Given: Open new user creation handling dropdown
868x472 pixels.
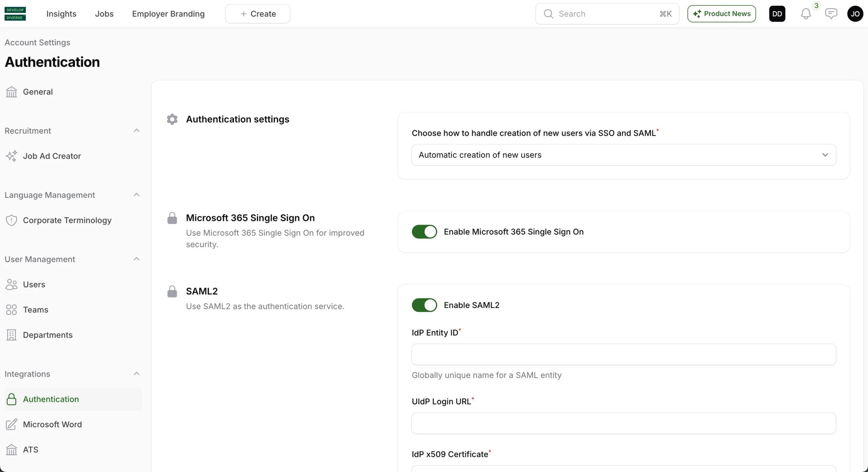Looking at the screenshot, I should 623,155.
